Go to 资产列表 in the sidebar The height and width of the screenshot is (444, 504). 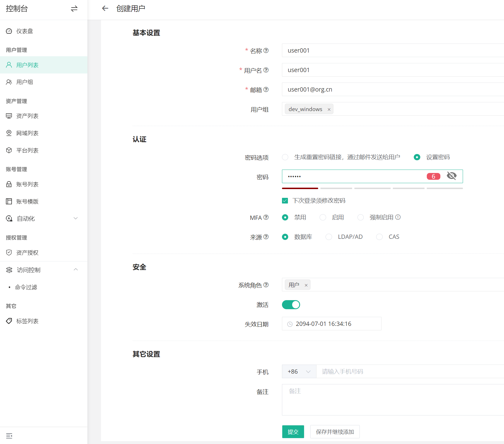click(x=27, y=116)
